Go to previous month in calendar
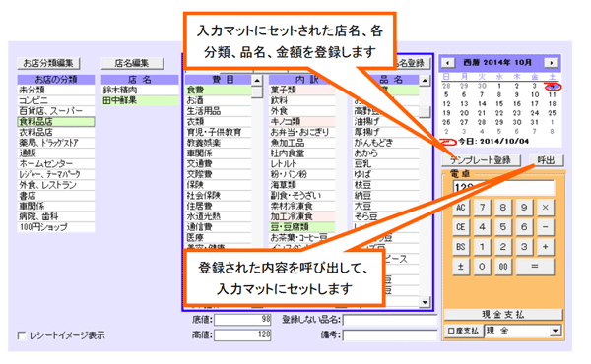591x364 pixels. [448, 63]
